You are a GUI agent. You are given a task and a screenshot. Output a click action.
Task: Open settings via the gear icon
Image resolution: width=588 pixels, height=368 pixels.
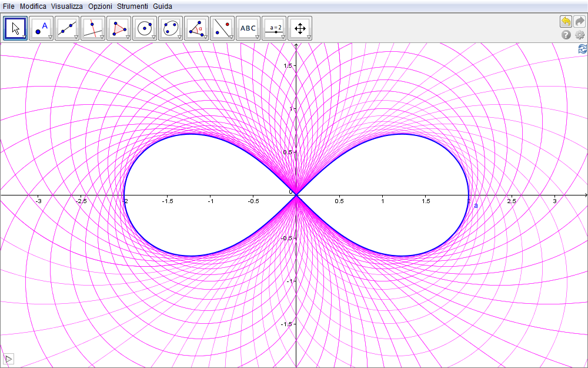pyautogui.click(x=580, y=35)
